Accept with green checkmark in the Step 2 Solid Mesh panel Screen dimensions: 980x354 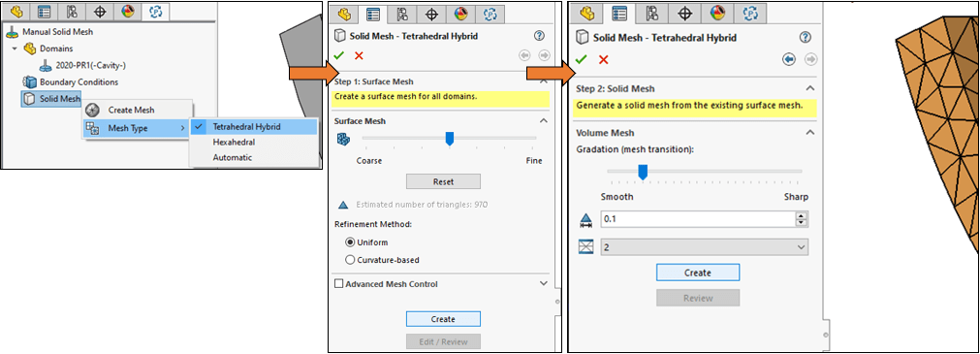point(582,59)
